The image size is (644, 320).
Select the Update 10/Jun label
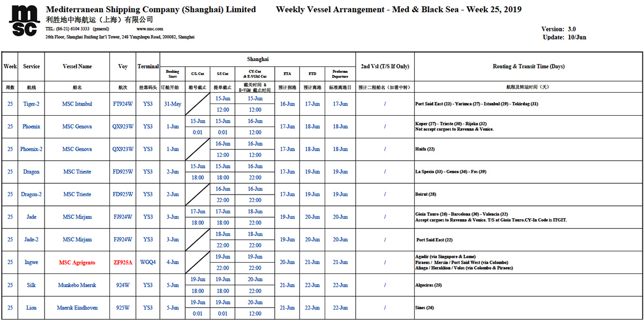[x=565, y=37]
